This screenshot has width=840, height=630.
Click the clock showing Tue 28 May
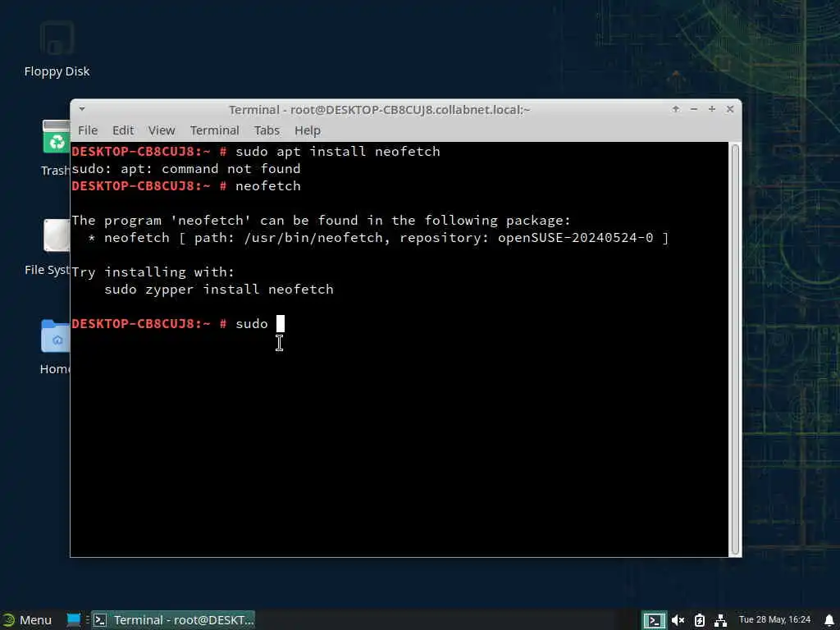click(774, 620)
